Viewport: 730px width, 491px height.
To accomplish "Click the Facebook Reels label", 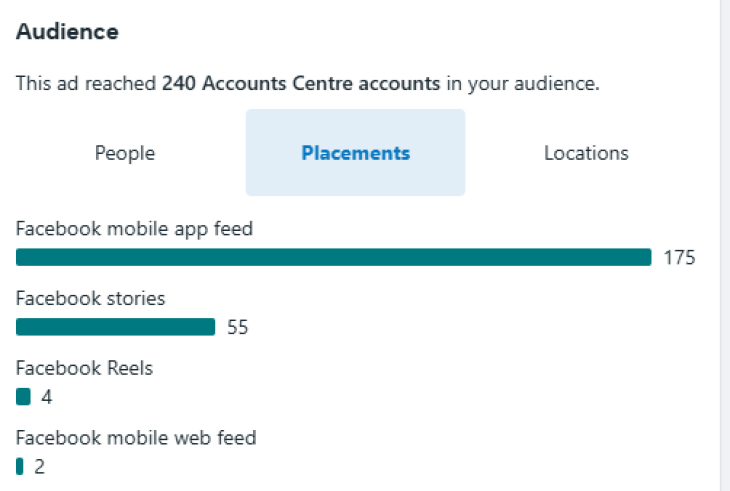I will [84, 368].
